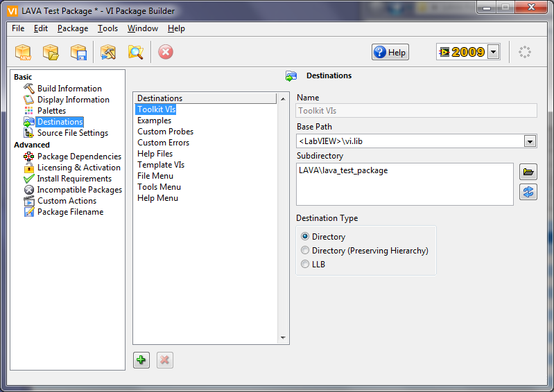Click the Package Filename icon
The width and height of the screenshot is (554, 392).
28,212
